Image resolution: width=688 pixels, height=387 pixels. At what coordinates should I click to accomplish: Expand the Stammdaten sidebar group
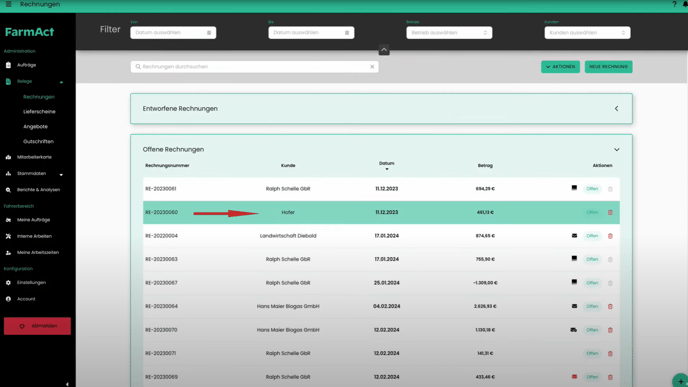61,175
